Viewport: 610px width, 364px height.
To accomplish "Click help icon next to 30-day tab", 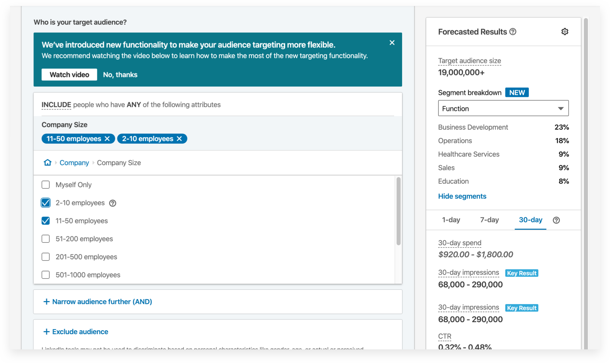I will [556, 220].
